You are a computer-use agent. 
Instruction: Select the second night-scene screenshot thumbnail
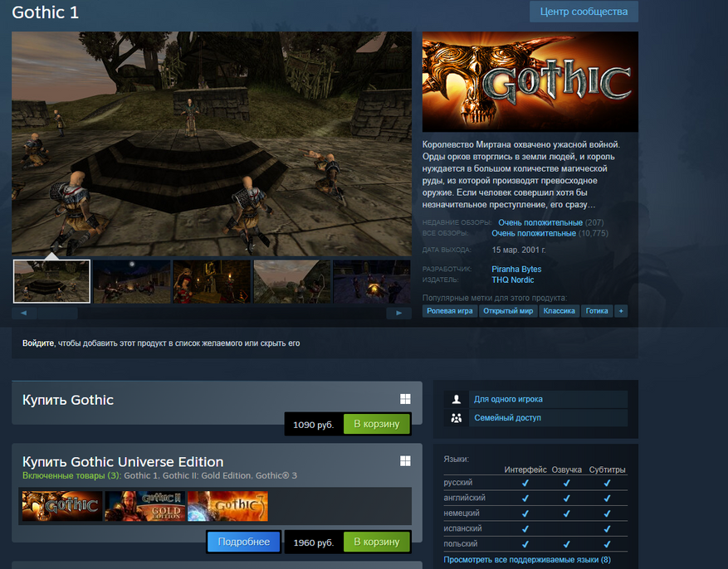(132, 281)
